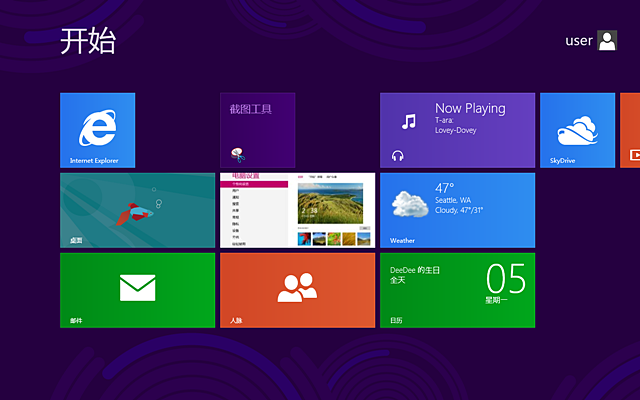Image resolution: width=640 pixels, height=400 pixels.
Task: Launch the 截图工具 Snipping Tool tile
Action: 258,130
